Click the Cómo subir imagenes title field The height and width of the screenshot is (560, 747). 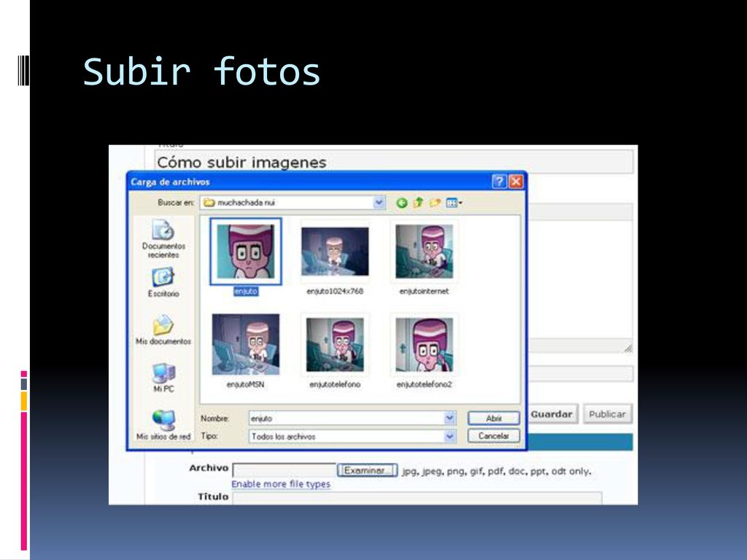(x=393, y=163)
